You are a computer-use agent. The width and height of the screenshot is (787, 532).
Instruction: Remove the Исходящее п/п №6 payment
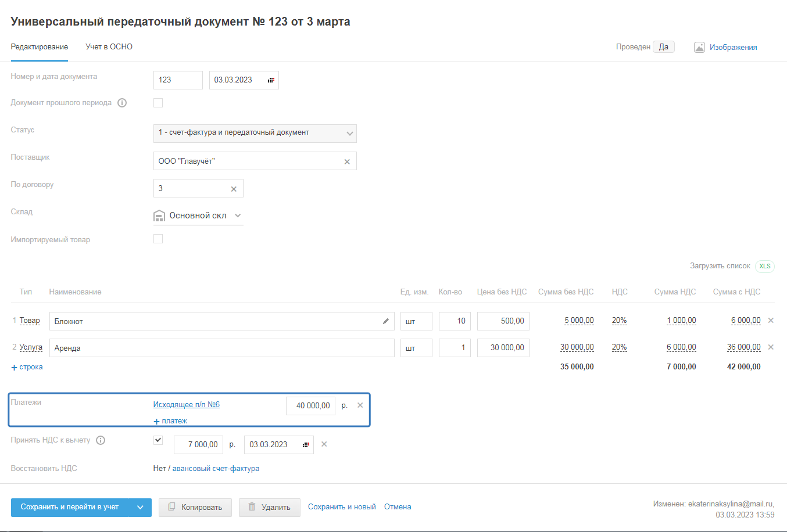pos(360,405)
